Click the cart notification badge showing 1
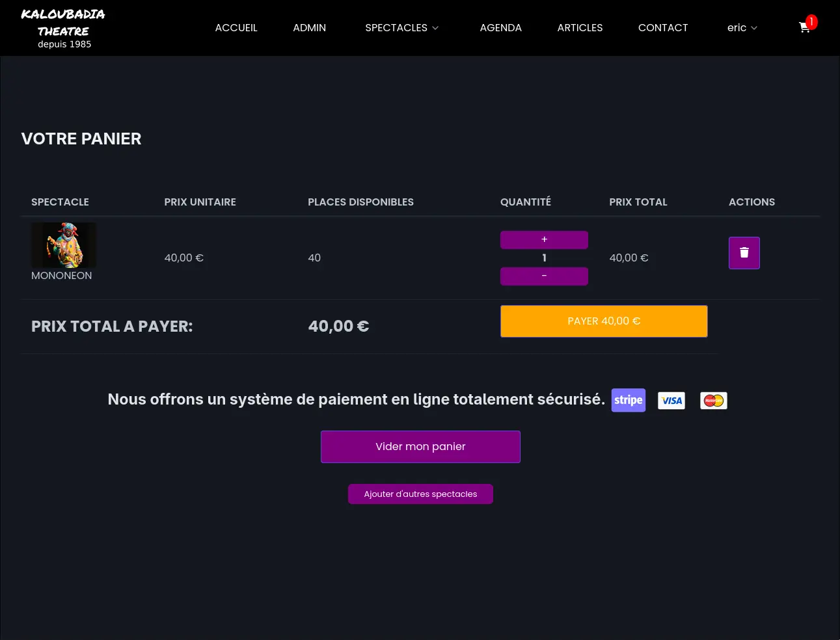Image resolution: width=840 pixels, height=640 pixels. coord(811,21)
